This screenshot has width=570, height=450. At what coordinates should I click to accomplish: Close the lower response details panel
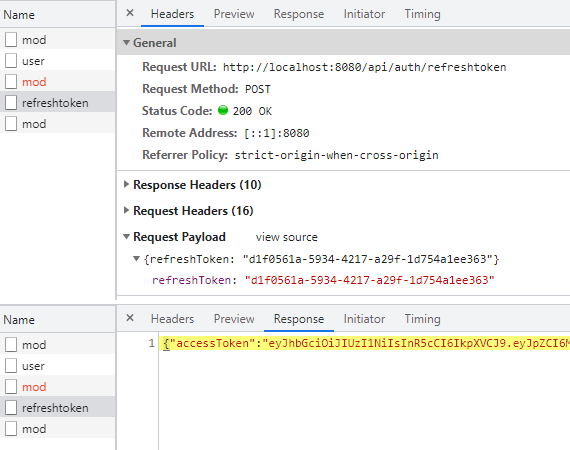click(130, 318)
